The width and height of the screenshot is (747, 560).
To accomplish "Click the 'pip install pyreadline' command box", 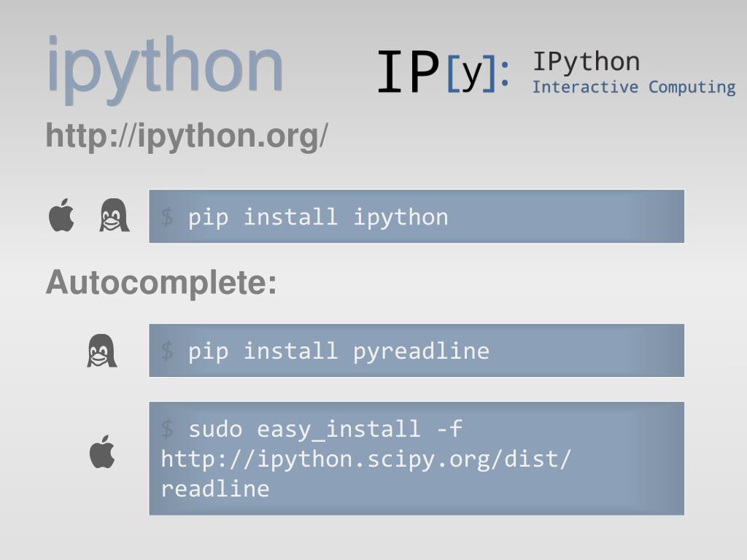I will tap(417, 351).
